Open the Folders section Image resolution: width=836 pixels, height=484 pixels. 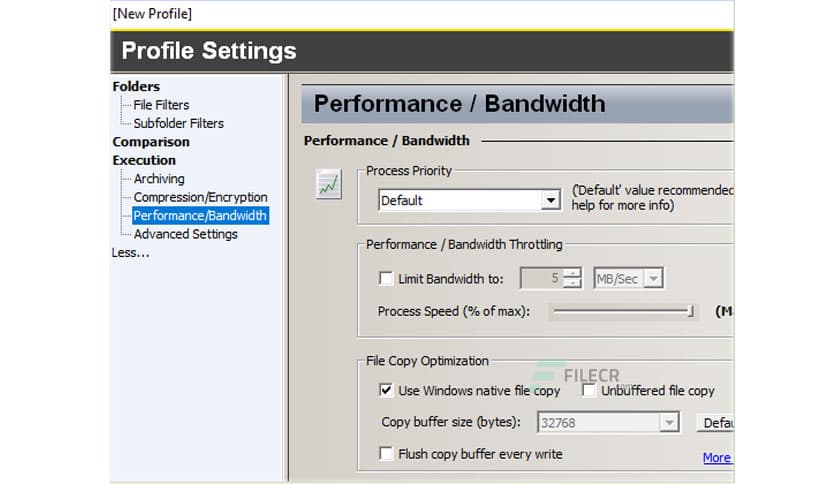click(x=136, y=87)
